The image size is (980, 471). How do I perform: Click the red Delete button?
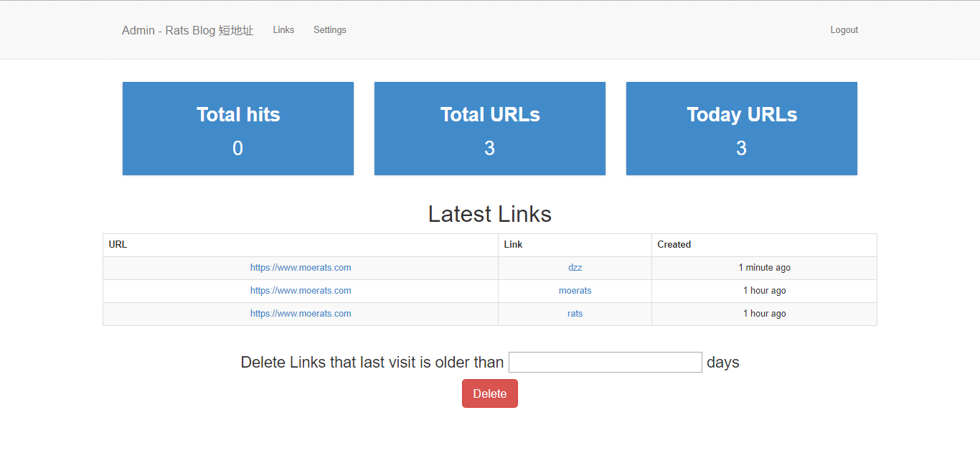[490, 393]
